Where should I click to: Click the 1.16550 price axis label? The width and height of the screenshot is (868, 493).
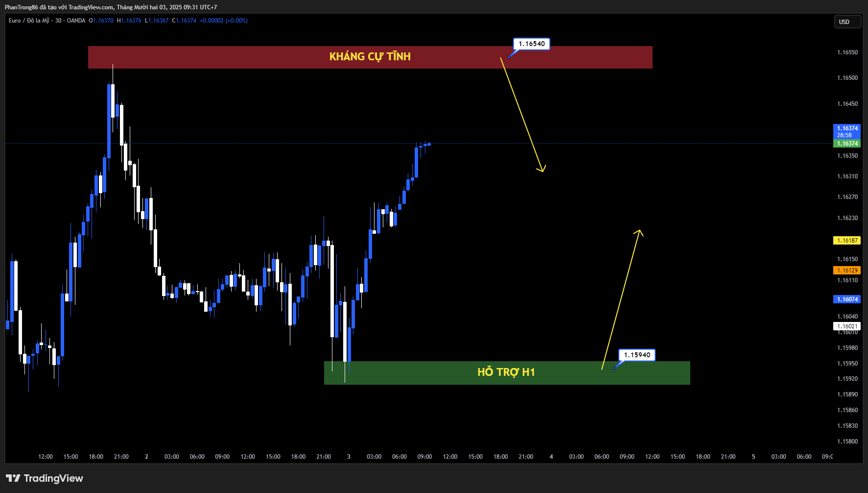[x=847, y=52]
